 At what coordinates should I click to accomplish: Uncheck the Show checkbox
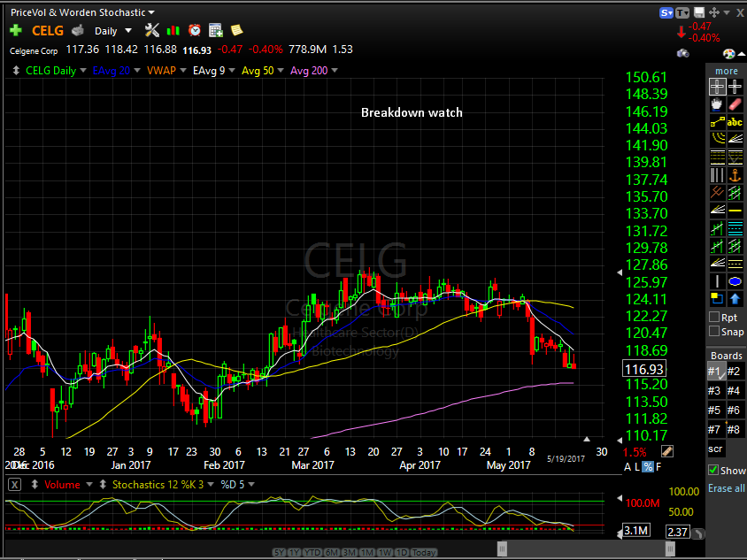pos(713,471)
